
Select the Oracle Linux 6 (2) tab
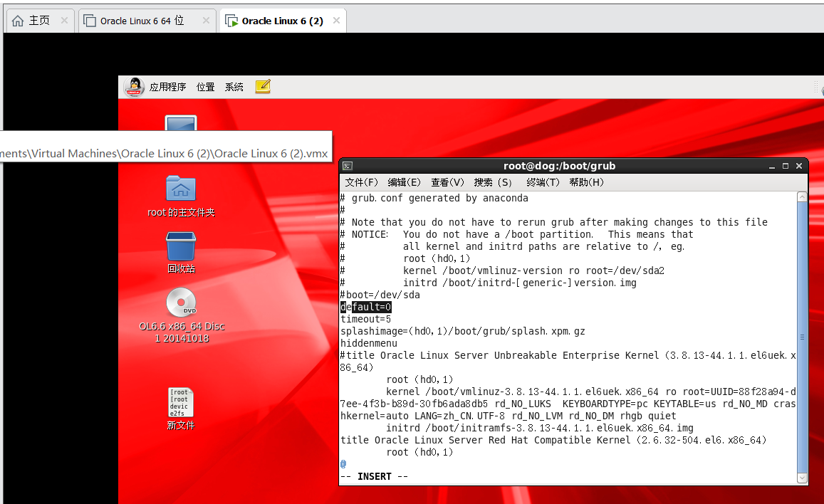(x=283, y=21)
